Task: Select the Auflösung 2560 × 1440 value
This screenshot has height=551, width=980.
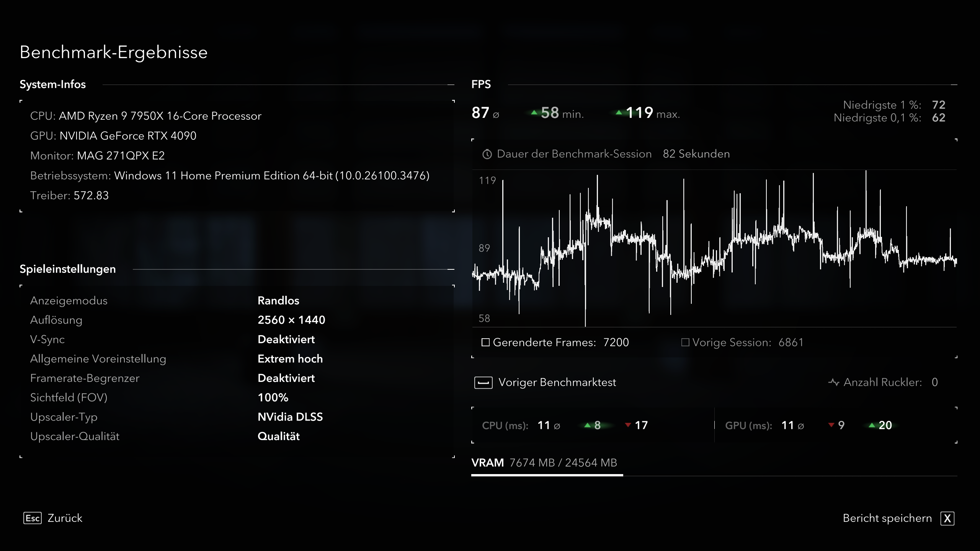Action: pos(291,320)
